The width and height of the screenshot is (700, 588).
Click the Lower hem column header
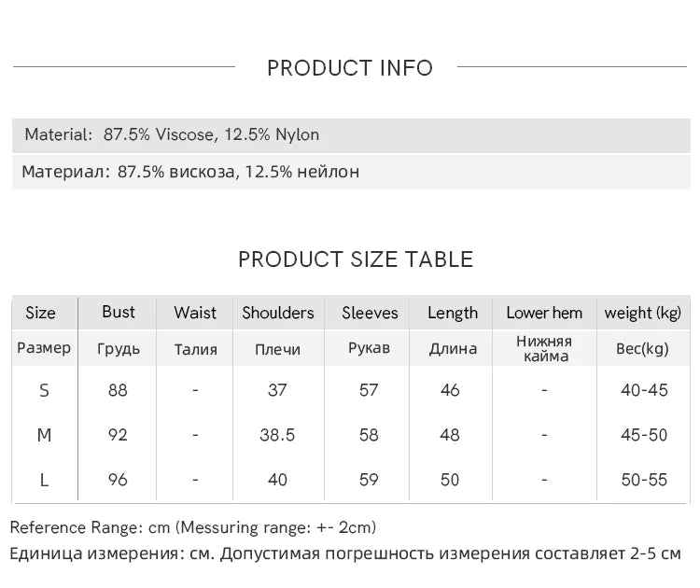pos(544,313)
